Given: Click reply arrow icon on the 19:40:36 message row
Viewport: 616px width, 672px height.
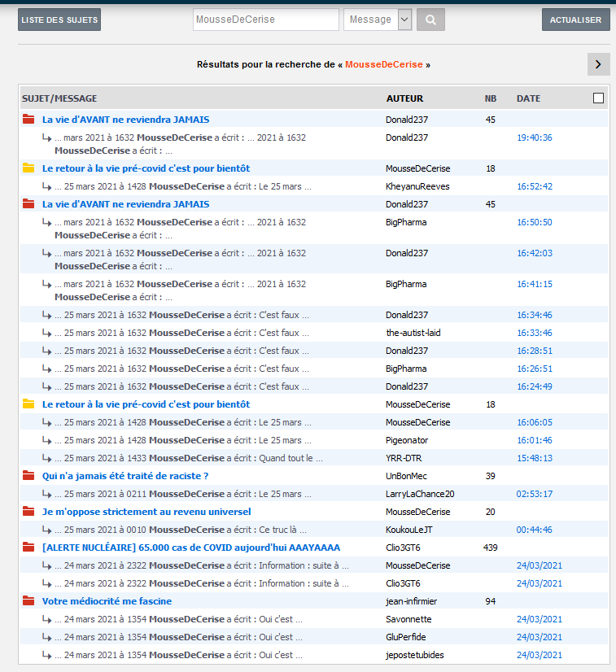Looking at the screenshot, I should (x=47, y=138).
